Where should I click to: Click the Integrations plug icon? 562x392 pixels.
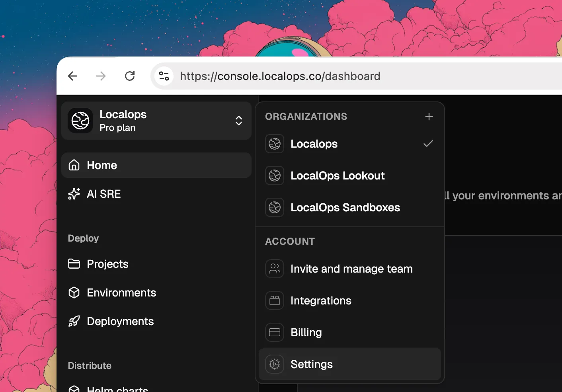pyautogui.click(x=275, y=300)
